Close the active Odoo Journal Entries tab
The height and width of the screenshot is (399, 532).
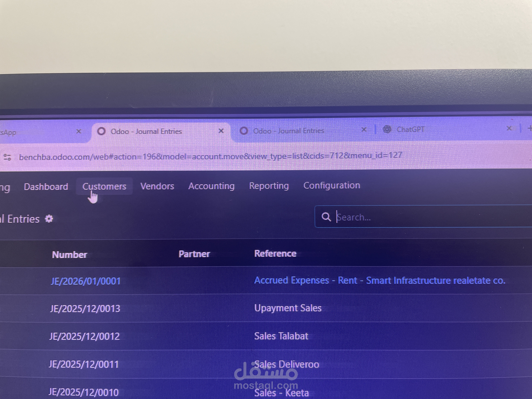click(221, 131)
